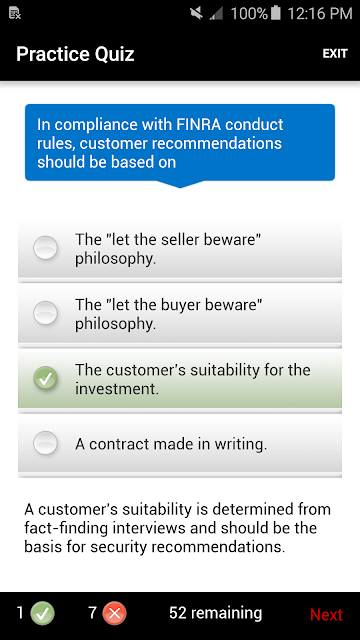Tap the clock showing 12:16 PM
Image resolution: width=360 pixels, height=640 pixels.
[x=320, y=13]
